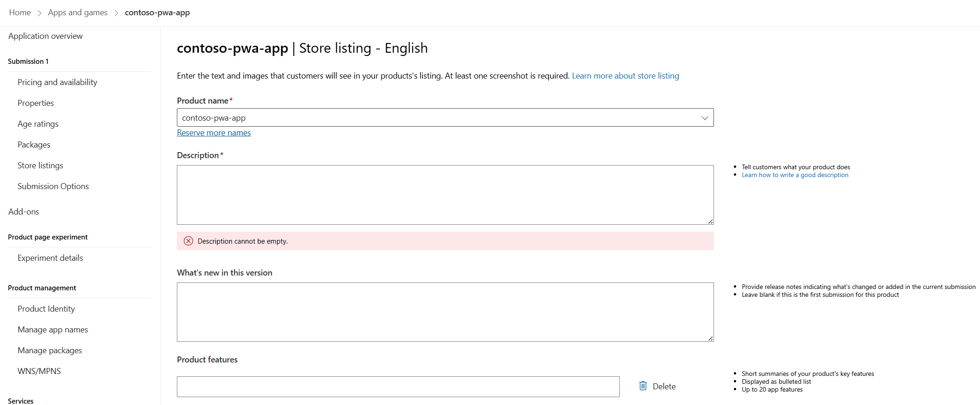This screenshot has width=980, height=405.
Task: Click the Reserve more names link
Action: pos(214,133)
